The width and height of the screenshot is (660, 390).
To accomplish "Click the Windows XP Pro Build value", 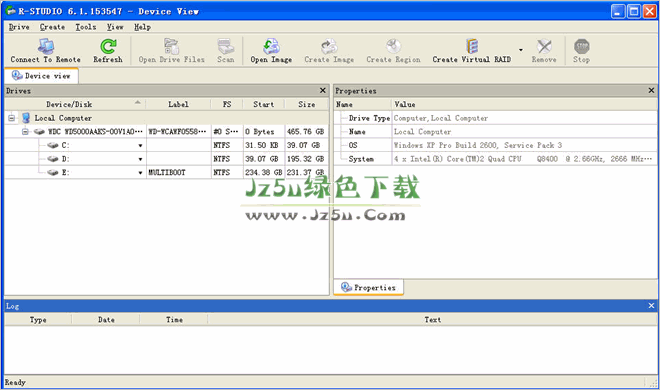I will tap(478, 145).
